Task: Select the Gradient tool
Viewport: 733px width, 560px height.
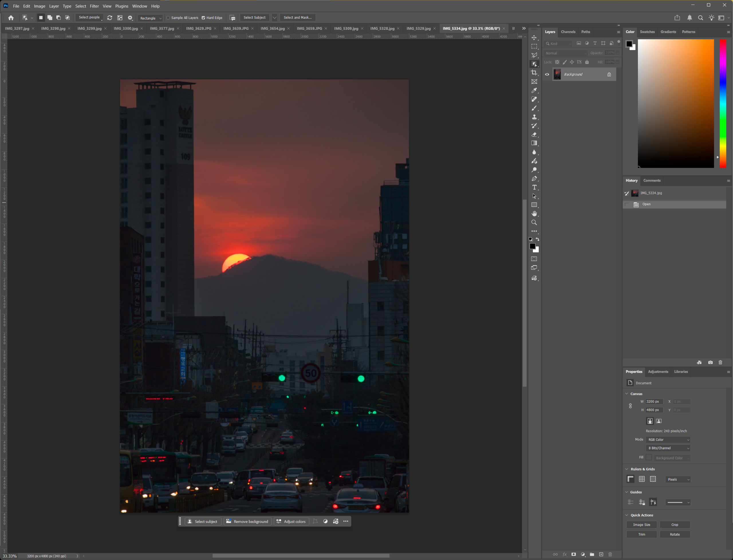Action: (x=534, y=143)
